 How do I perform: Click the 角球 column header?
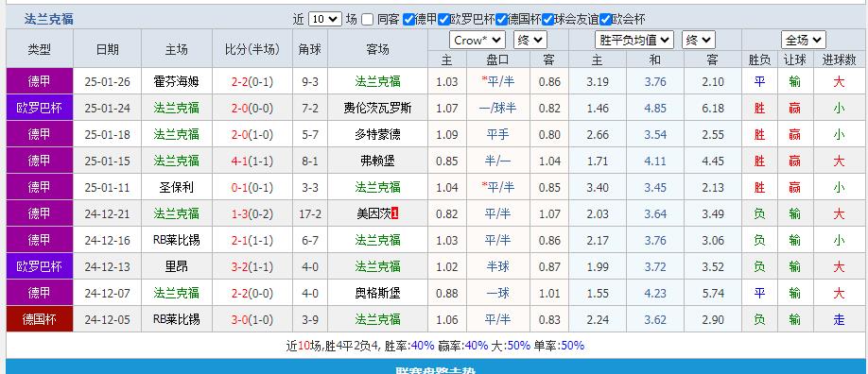310,49
